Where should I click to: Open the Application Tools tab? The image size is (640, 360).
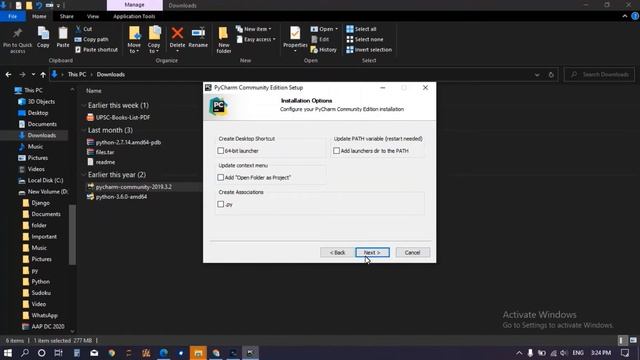[134, 16]
